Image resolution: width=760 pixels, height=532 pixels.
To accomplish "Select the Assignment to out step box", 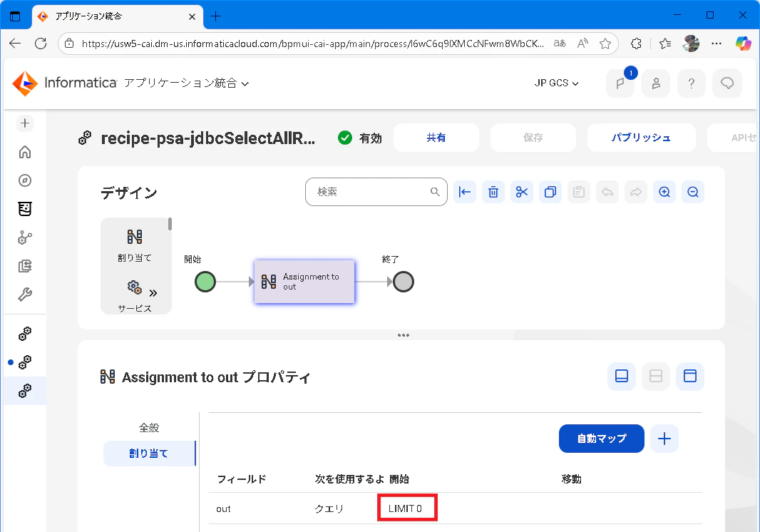I will click(x=304, y=282).
